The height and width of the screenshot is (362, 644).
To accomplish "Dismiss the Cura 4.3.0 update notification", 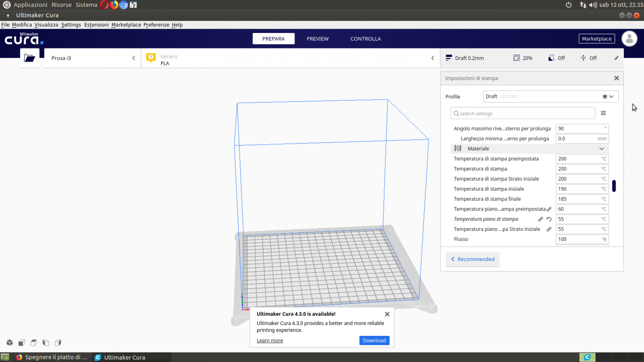I will tap(387, 314).
